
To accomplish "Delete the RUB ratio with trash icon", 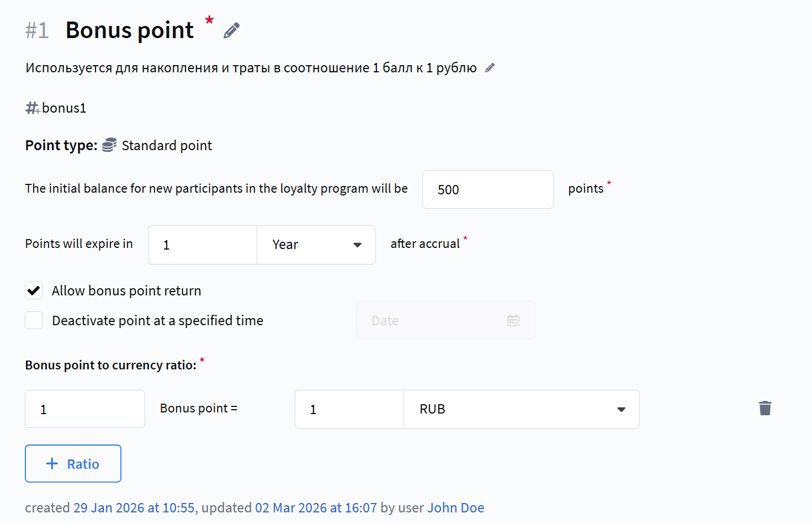I will tap(765, 409).
